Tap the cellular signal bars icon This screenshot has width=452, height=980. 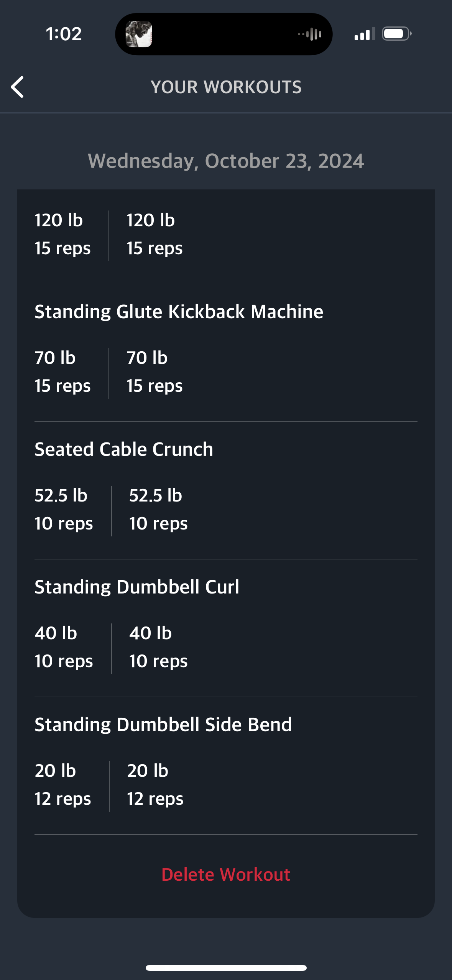pos(364,34)
